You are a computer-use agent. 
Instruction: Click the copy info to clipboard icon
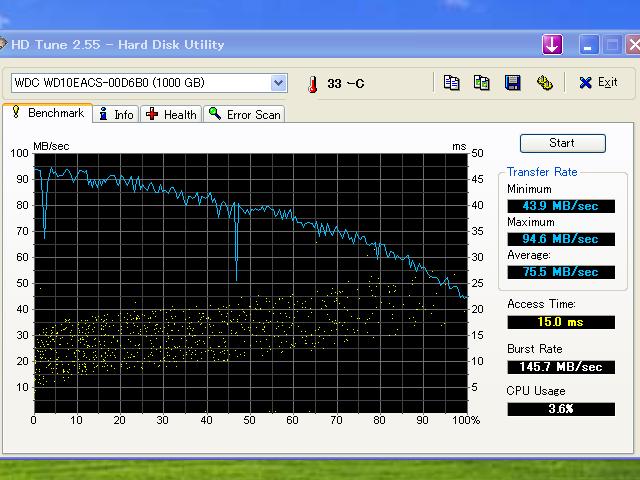tap(451, 83)
